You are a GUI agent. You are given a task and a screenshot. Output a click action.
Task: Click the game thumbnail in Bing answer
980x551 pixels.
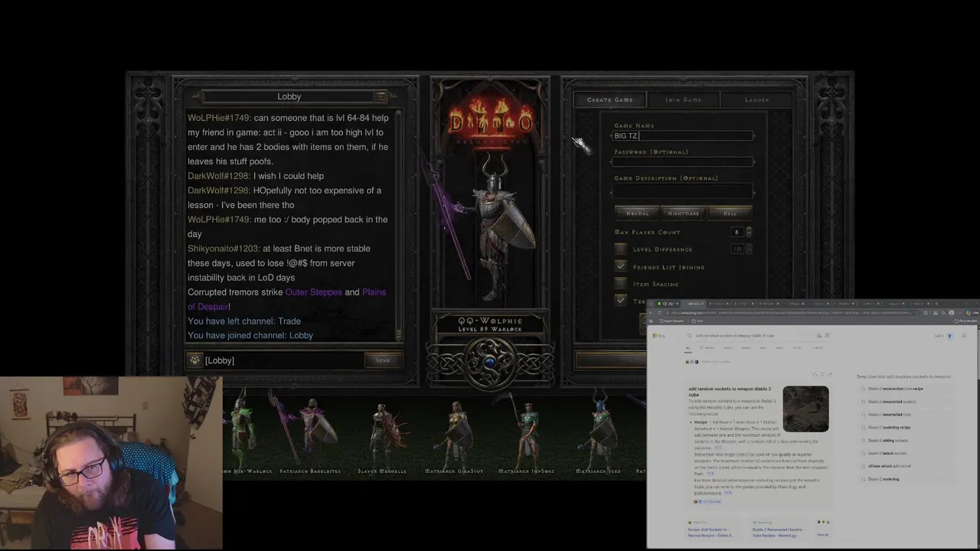click(805, 409)
